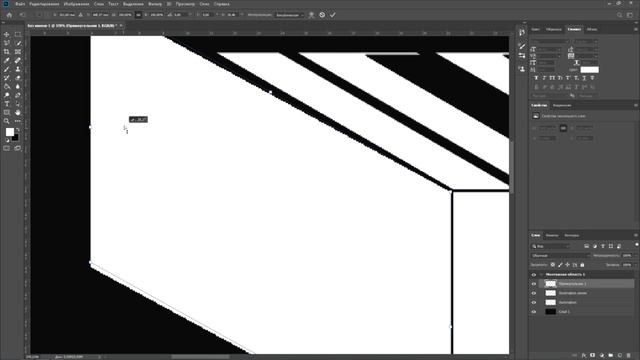Select the Crop tool
Image resolution: width=640 pixels, height=360 pixels.
click(7, 52)
